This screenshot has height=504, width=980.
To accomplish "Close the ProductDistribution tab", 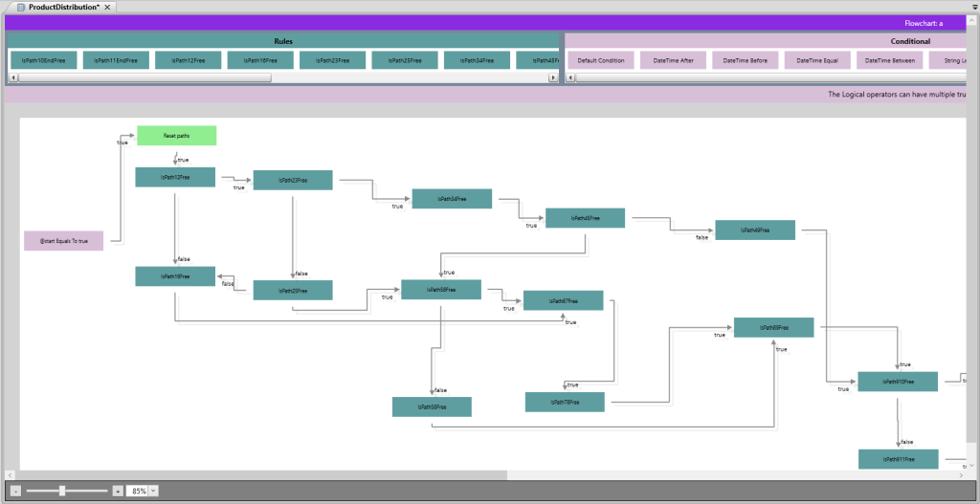I will (x=108, y=7).
